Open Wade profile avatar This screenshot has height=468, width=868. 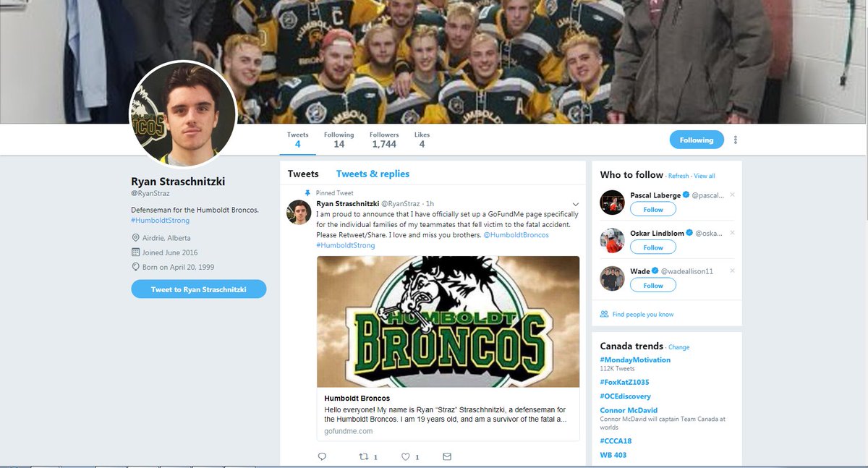612,278
